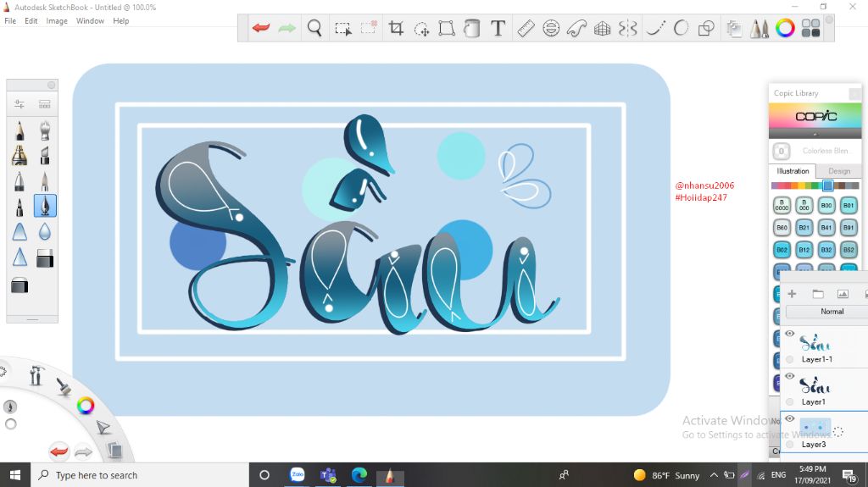
Task: Open Brush Properties sliders icon
Action: [19, 104]
